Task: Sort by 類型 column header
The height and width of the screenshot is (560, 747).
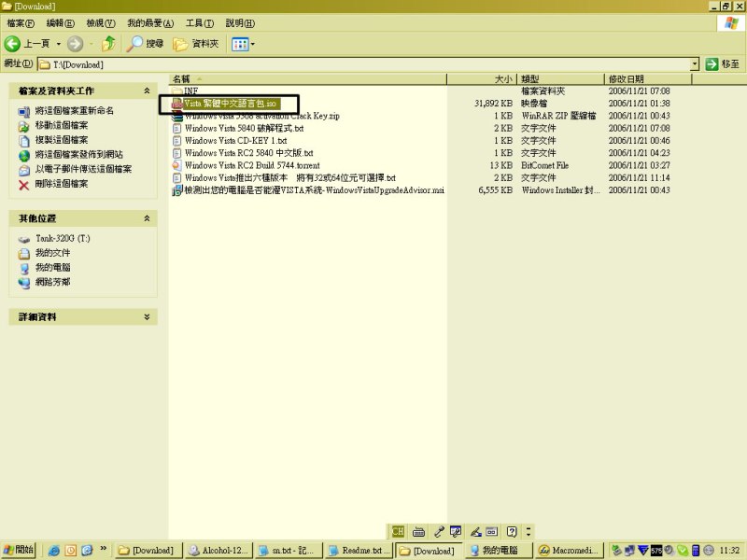Action: tap(561, 79)
